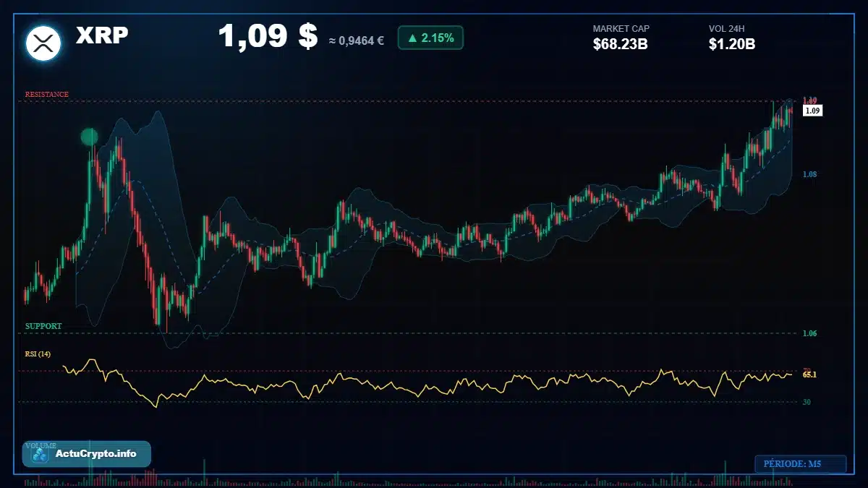Screen dimensions: 868x488
Task: Click the 1,09 $ price headline
Action: point(268,36)
